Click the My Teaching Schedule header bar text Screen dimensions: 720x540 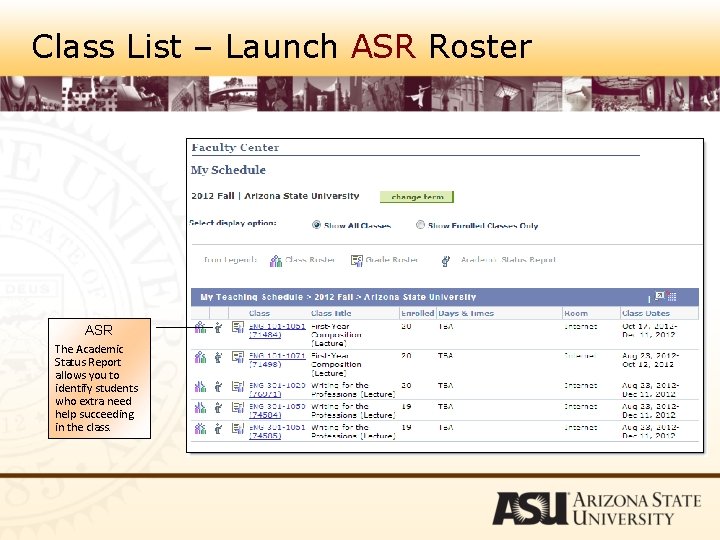coord(338,297)
